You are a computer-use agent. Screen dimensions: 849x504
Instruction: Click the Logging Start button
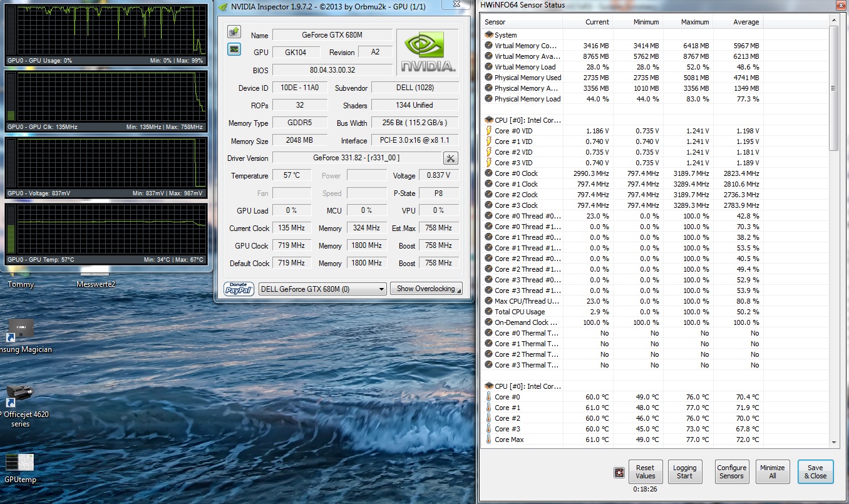[x=685, y=471]
